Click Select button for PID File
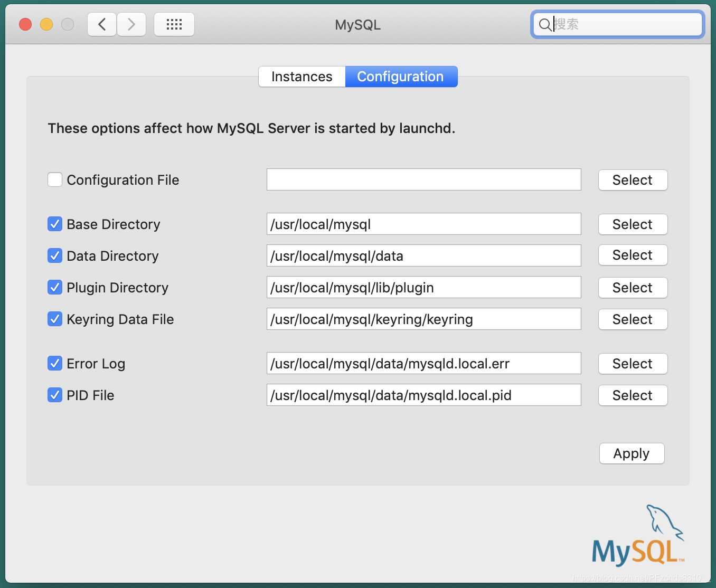 [x=633, y=395]
